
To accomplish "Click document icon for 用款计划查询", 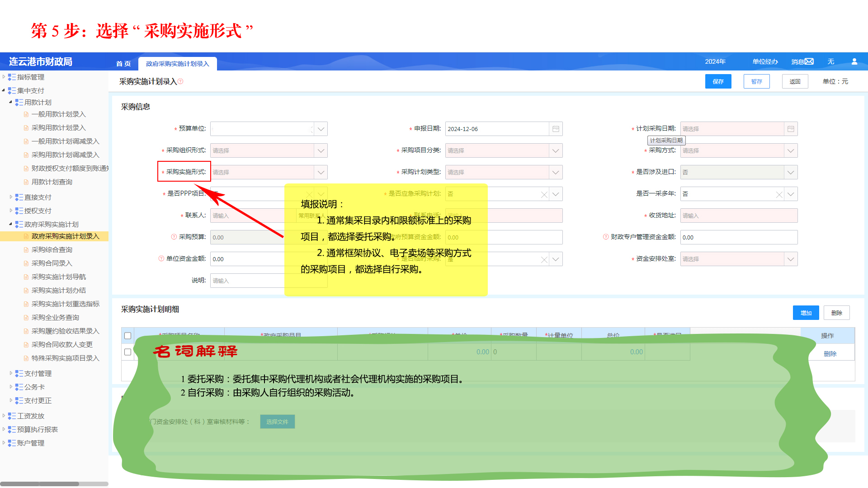I will tap(26, 182).
